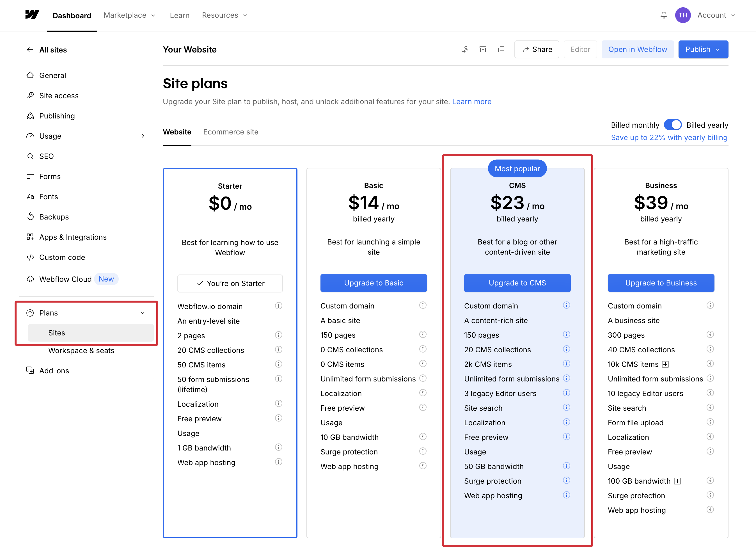Click info icon beside 3 legacy Editor users
This screenshot has height=558, width=756.
pos(566,393)
